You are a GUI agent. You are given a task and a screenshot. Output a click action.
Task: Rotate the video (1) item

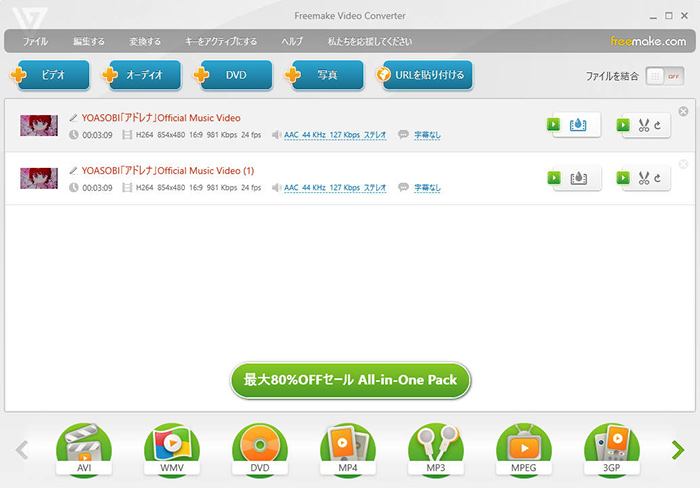tap(658, 179)
